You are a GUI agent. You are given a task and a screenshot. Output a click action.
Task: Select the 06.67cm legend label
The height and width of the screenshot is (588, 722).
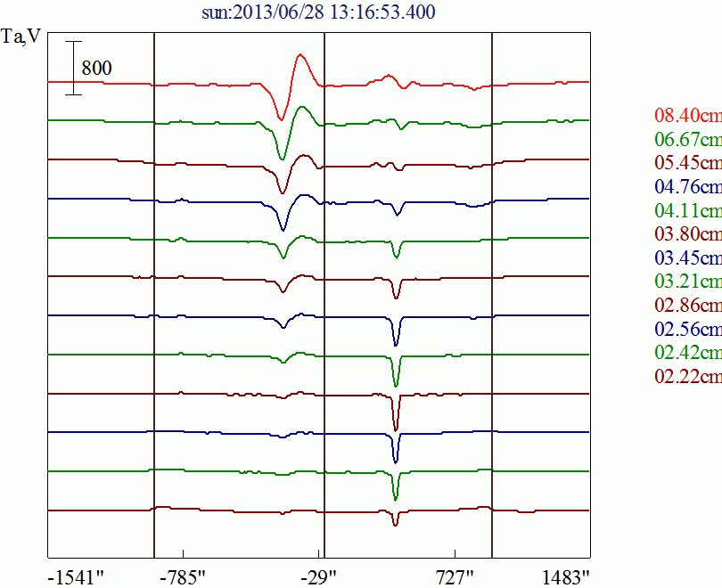coord(688,139)
